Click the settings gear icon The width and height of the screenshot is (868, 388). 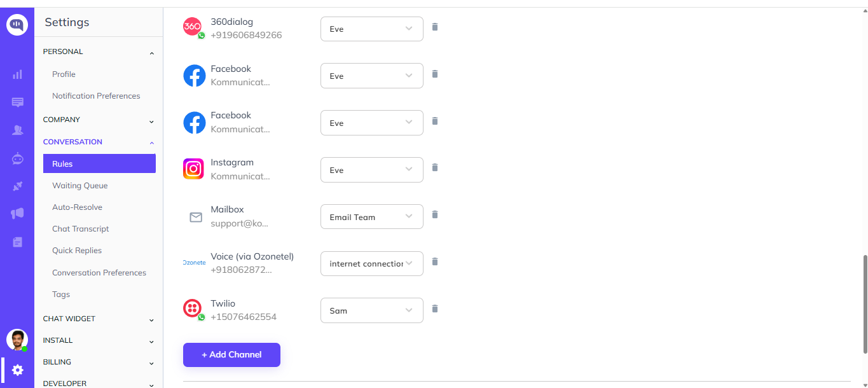(x=18, y=370)
